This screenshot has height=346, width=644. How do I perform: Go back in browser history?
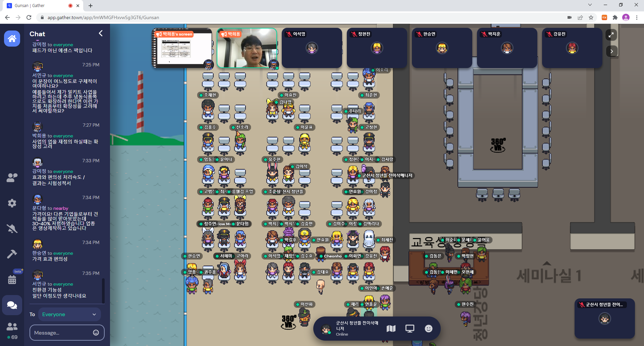[x=7, y=17]
